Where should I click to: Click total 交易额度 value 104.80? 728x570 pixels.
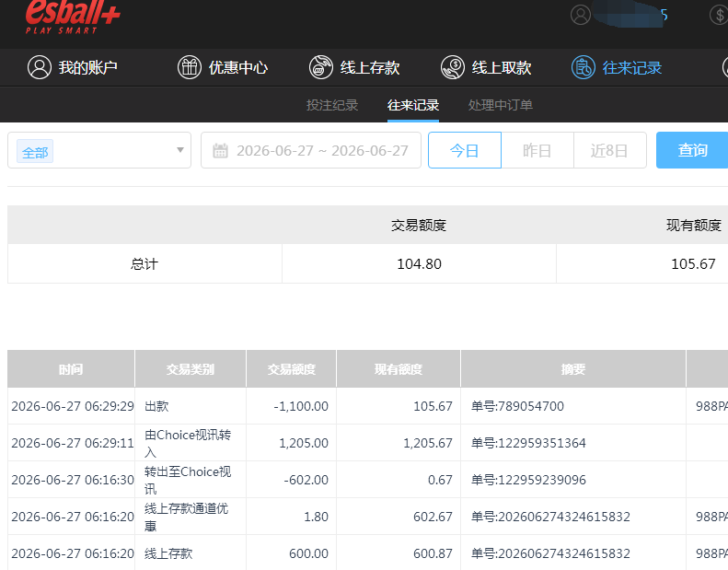point(420,264)
